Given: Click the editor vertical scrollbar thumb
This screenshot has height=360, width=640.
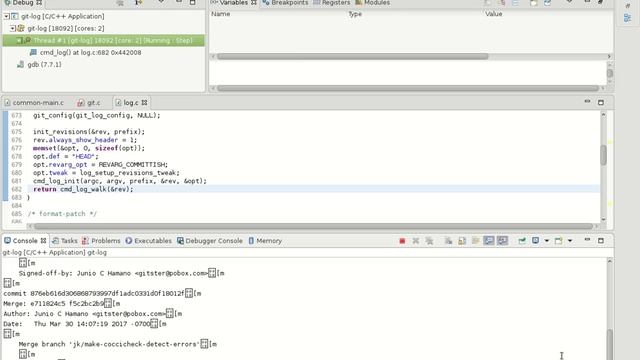Looking at the screenshot, I should (603, 155).
